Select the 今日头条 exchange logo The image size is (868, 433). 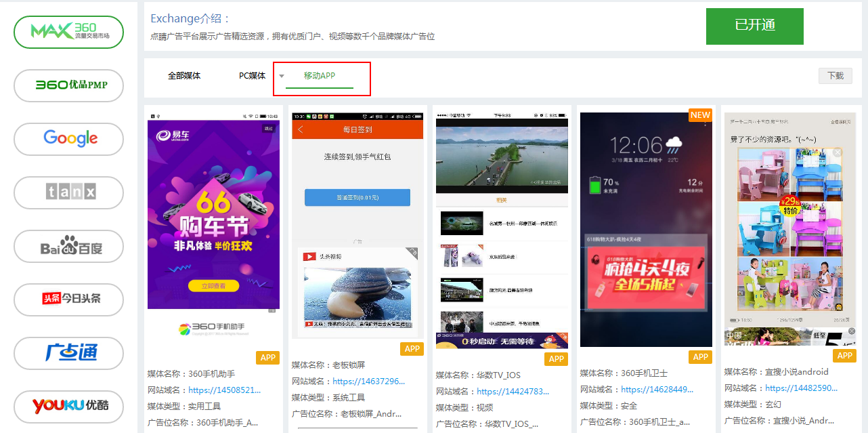click(69, 300)
